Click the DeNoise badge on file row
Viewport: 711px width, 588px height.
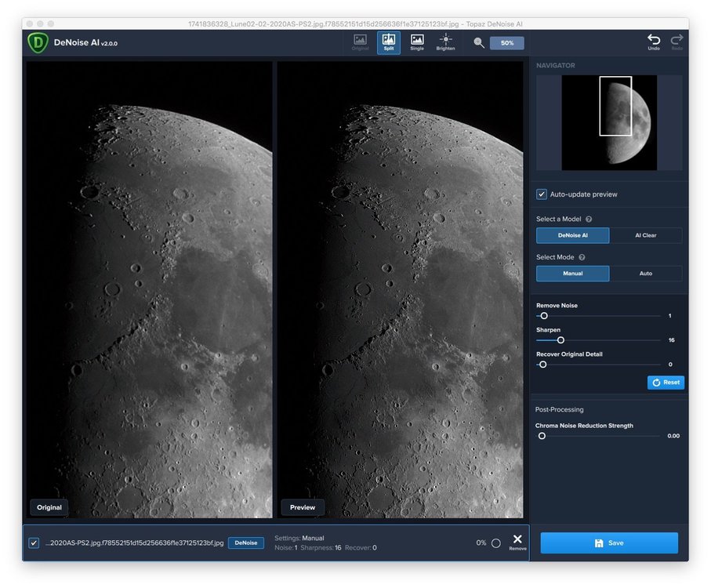pyautogui.click(x=246, y=543)
